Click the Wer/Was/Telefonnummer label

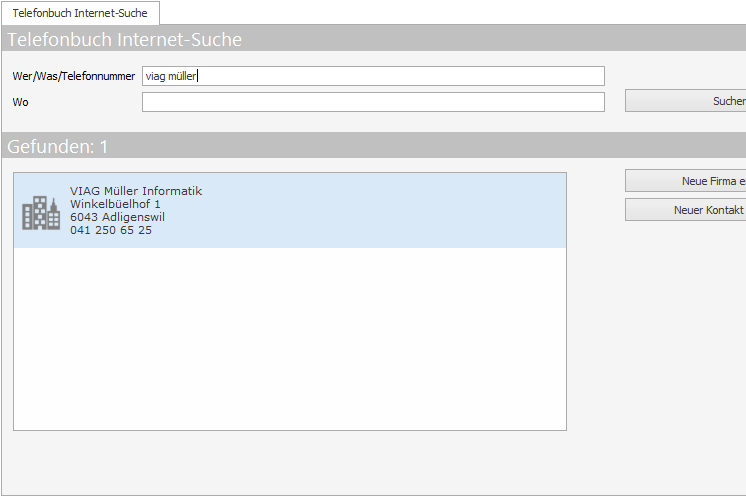(x=74, y=76)
